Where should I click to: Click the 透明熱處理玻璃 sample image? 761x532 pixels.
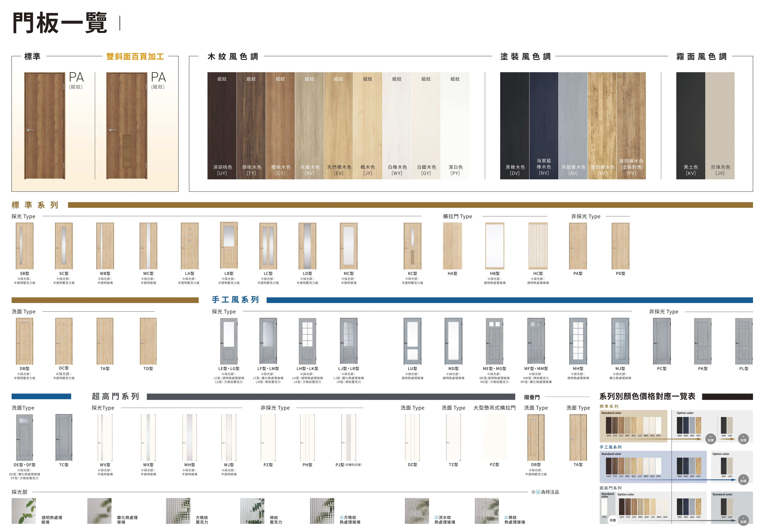click(24, 511)
